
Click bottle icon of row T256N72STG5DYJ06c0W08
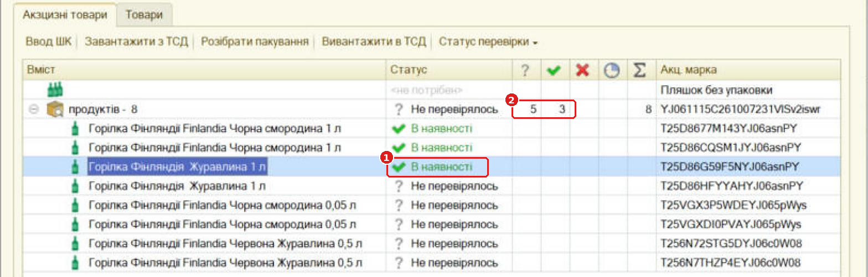(76, 244)
